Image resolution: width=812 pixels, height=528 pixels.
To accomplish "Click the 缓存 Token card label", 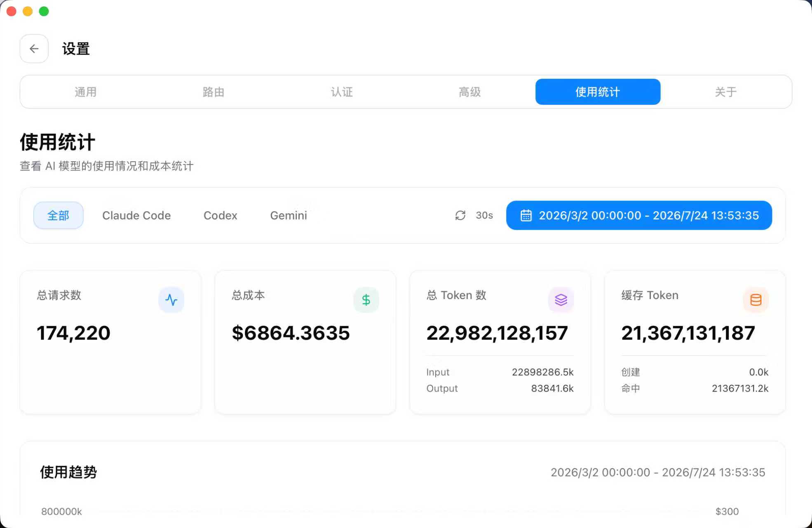I will click(x=650, y=295).
